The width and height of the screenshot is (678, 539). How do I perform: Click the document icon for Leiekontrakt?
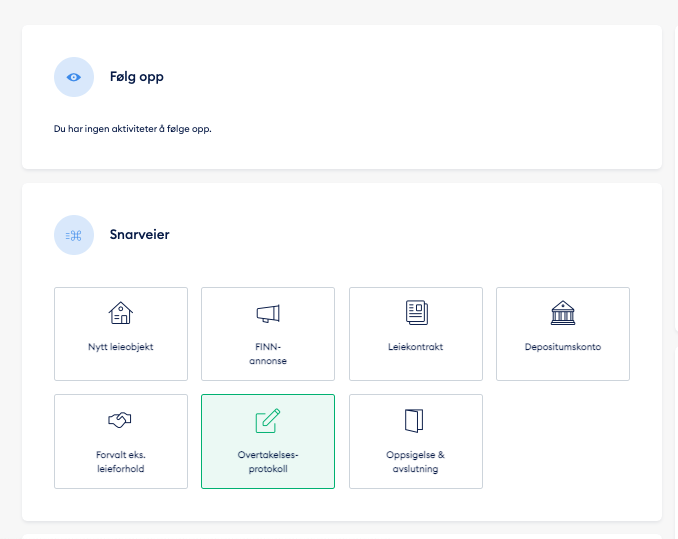416,313
